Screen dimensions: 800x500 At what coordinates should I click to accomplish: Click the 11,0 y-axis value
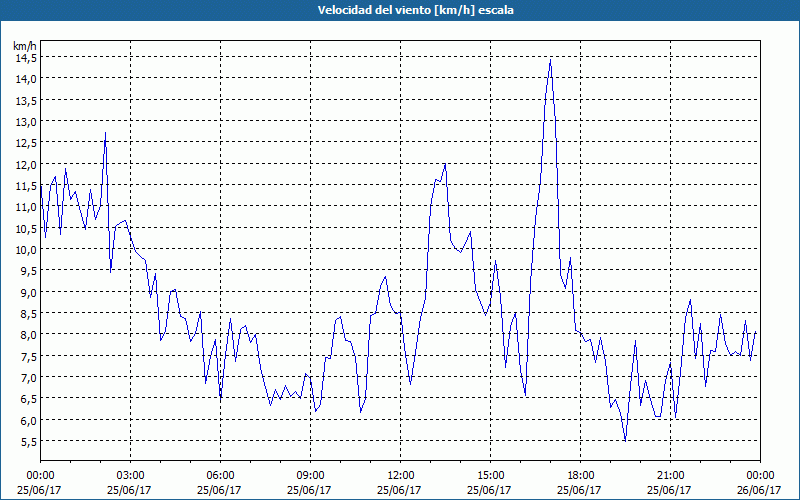(26, 207)
